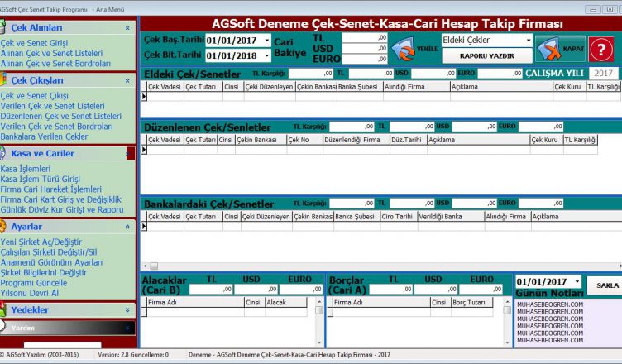Open Düzenlenen Çek ve Senet Listeleri
This screenshot has height=364, width=622.
click(61, 117)
